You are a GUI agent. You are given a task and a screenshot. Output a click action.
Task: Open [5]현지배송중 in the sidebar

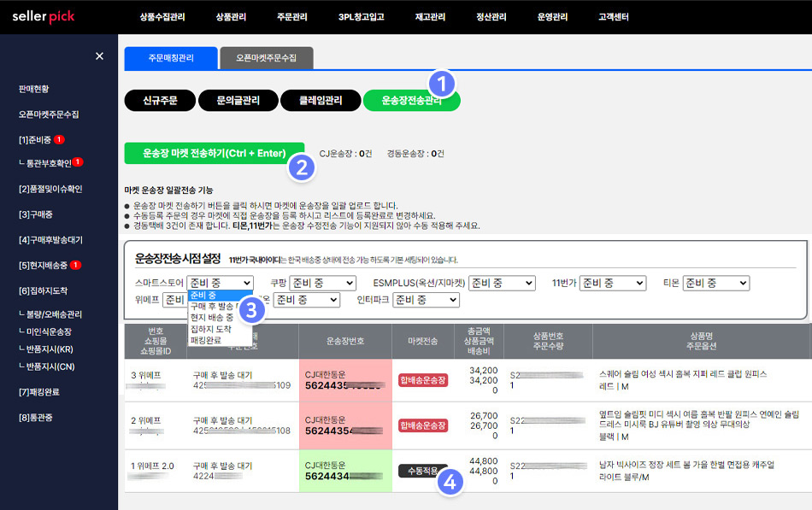[x=43, y=265]
